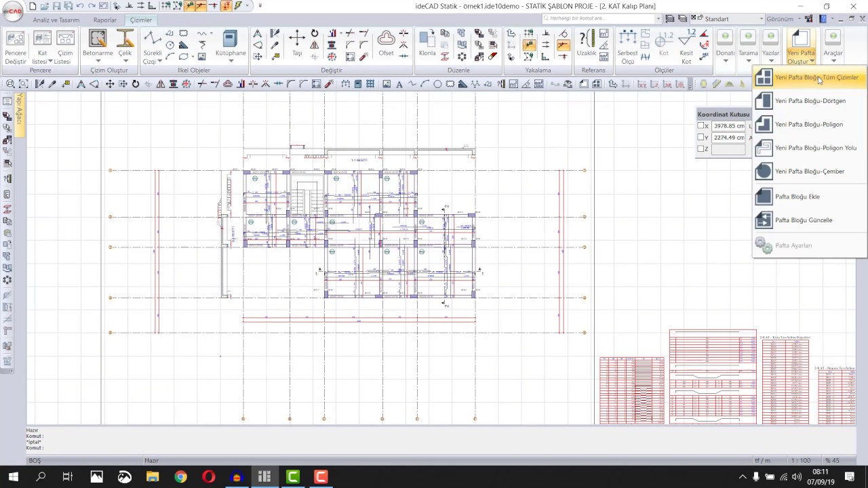
Task: Click the Z coordinate value field
Action: tap(729, 149)
